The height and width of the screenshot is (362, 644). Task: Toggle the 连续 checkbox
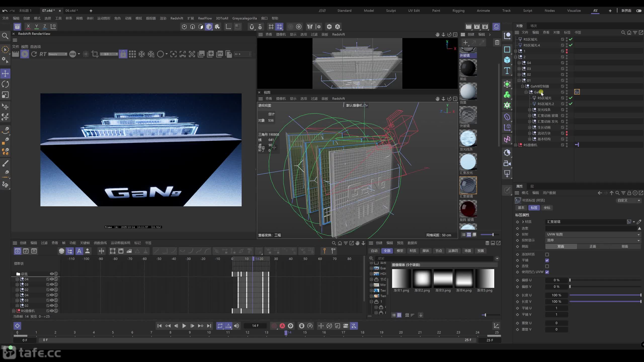coord(547,266)
